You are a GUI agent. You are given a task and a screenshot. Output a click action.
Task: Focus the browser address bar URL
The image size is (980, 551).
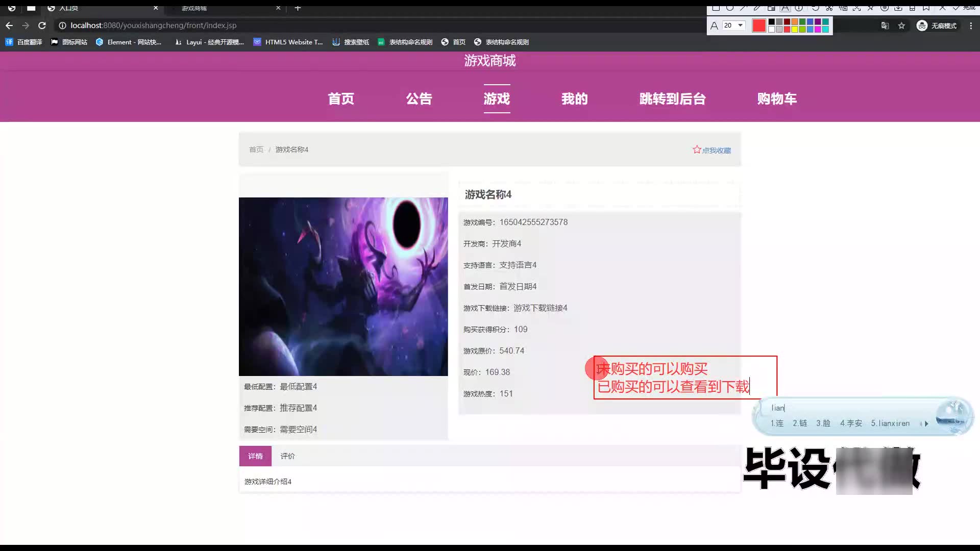pyautogui.click(x=153, y=26)
